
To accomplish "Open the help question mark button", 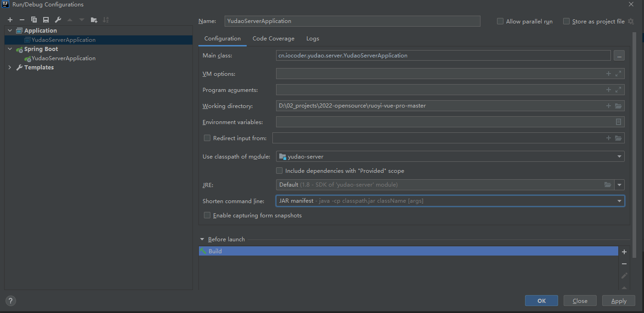I will 10,301.
